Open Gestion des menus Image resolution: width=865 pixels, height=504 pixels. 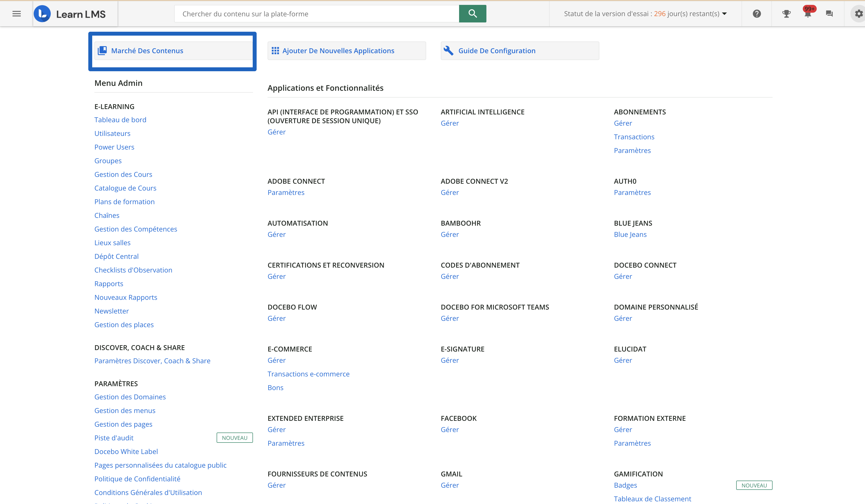coord(125,411)
